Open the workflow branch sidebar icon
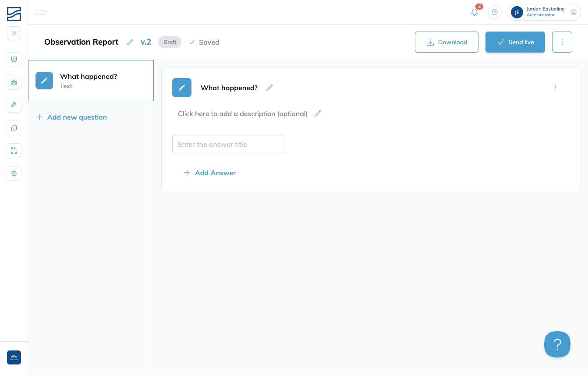The height and width of the screenshot is (375, 588). coord(14,151)
